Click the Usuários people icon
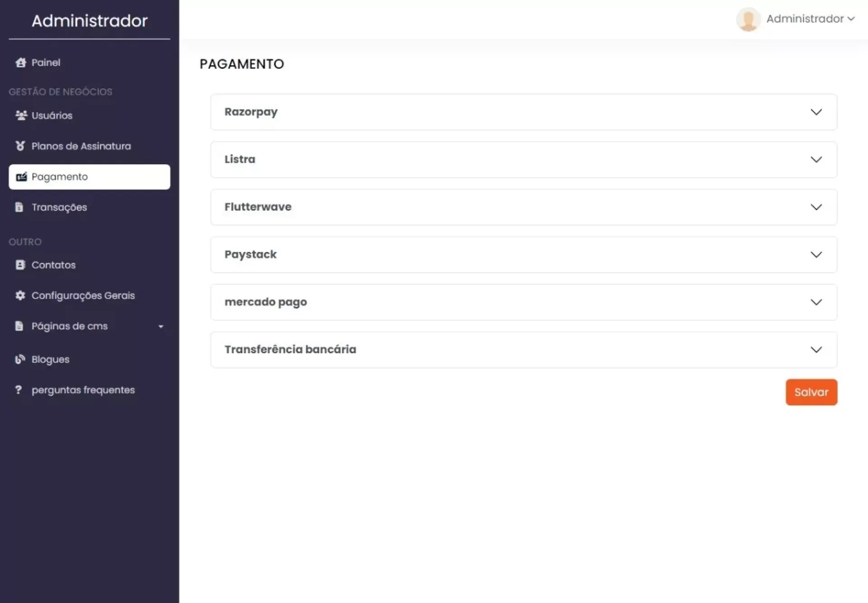 click(x=21, y=115)
